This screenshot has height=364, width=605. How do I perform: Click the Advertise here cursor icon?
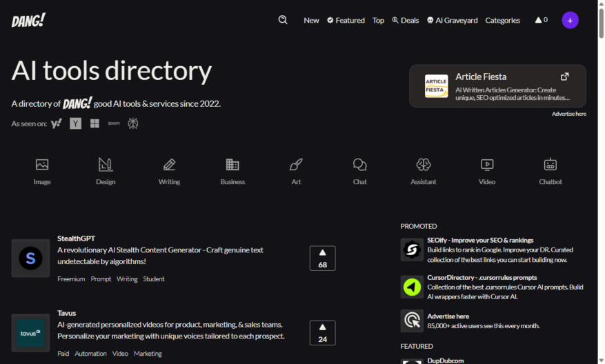click(x=412, y=321)
